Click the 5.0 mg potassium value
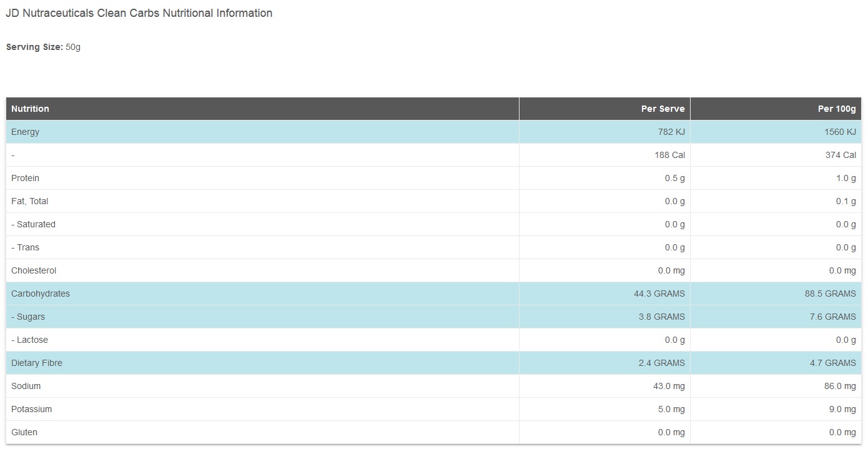Viewport: 868px width, 454px height. [x=671, y=409]
